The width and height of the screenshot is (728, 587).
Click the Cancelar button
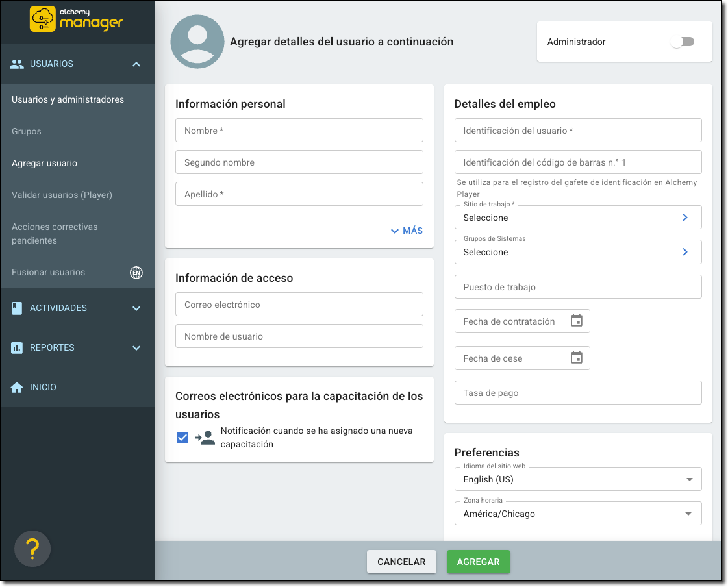(x=401, y=562)
